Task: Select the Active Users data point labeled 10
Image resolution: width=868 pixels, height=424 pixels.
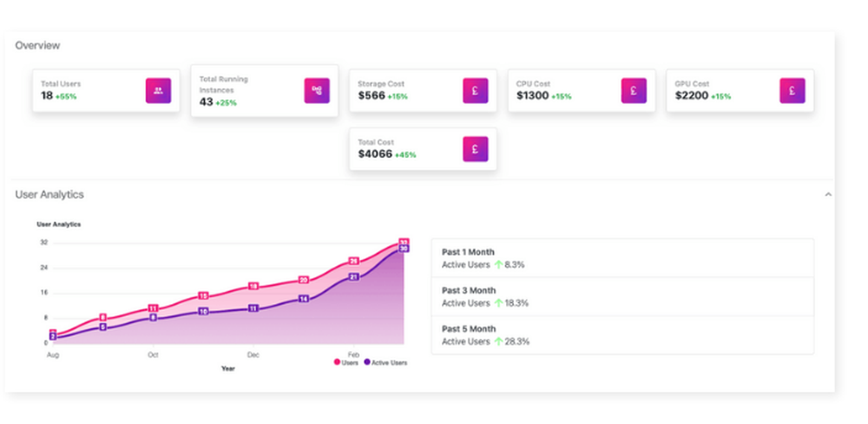Action: pyautogui.click(x=203, y=312)
